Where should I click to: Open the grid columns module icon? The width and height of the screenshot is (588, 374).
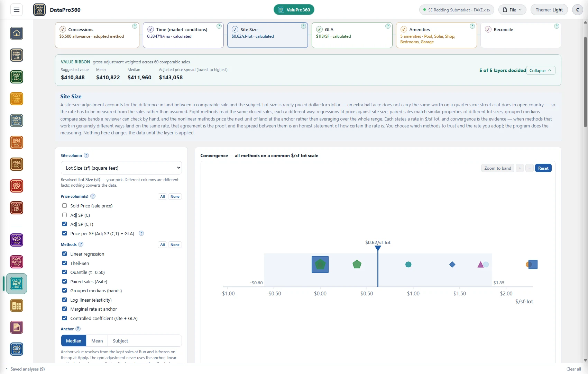(x=17, y=305)
